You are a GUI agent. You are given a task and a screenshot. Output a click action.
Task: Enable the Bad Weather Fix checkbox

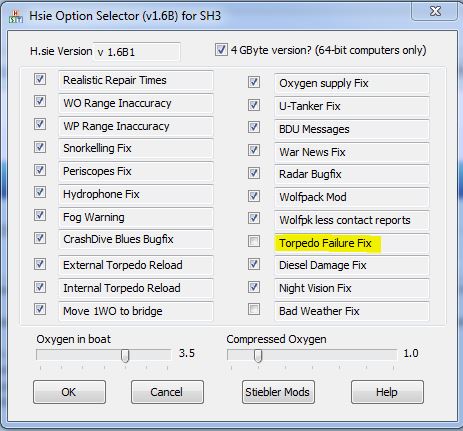[x=254, y=309]
